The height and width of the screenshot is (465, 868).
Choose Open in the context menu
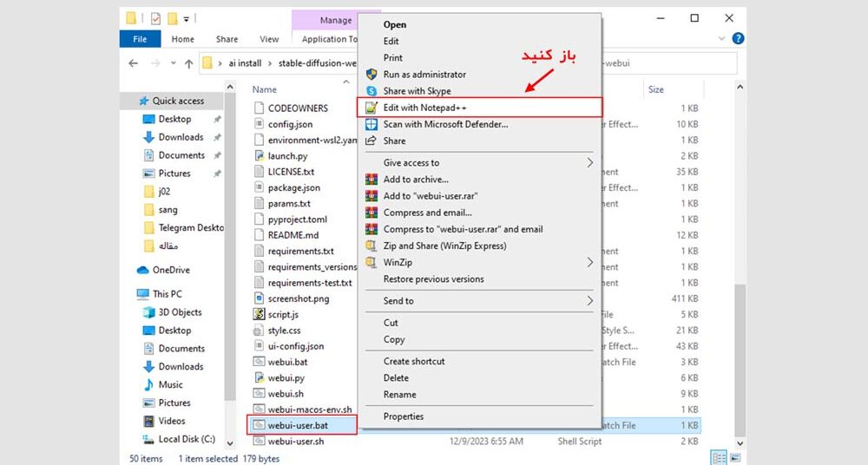pyautogui.click(x=395, y=24)
